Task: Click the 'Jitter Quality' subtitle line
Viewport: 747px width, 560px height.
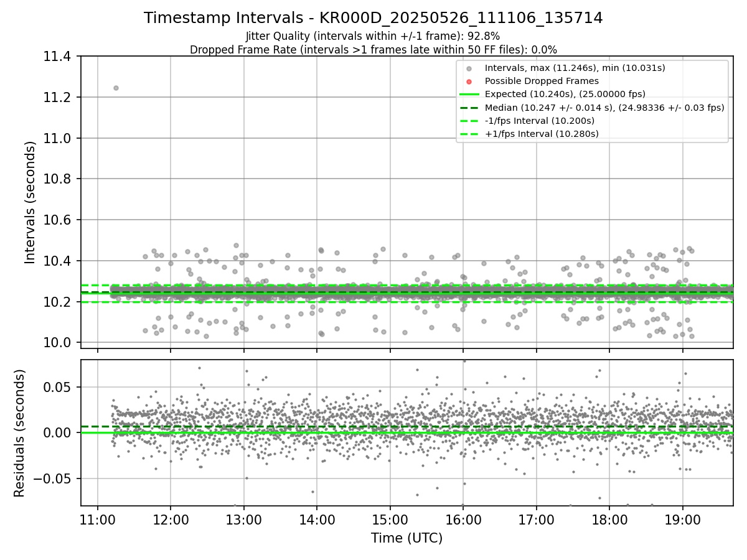Action: click(373, 36)
